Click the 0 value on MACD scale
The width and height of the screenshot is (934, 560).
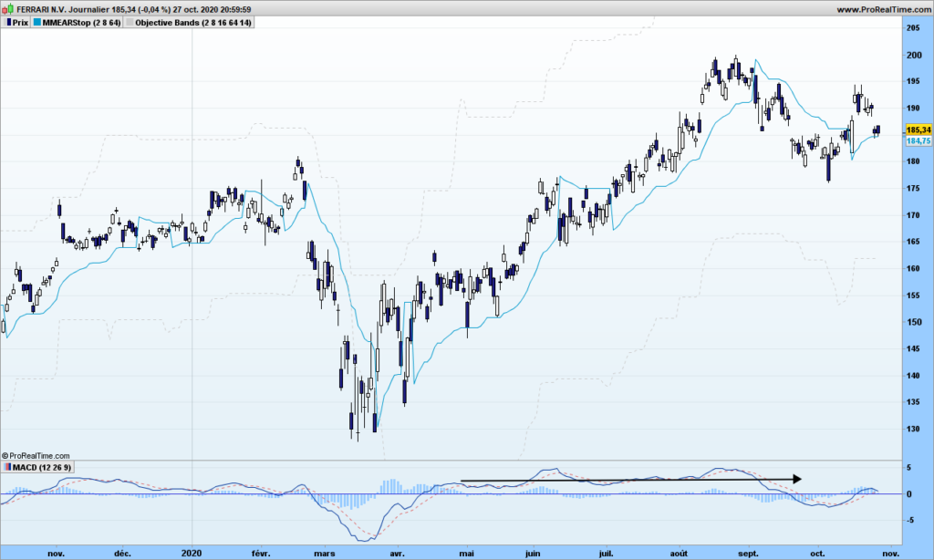tap(909, 493)
